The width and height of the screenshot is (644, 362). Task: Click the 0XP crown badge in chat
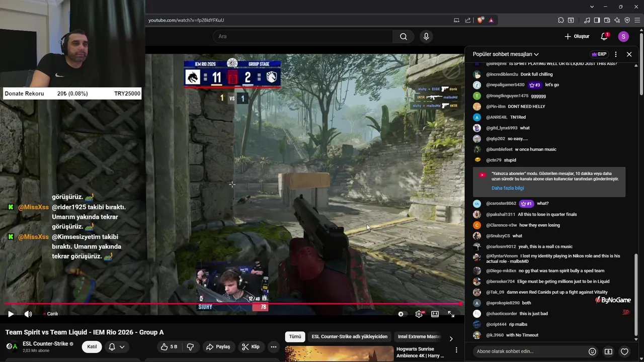tap(599, 54)
